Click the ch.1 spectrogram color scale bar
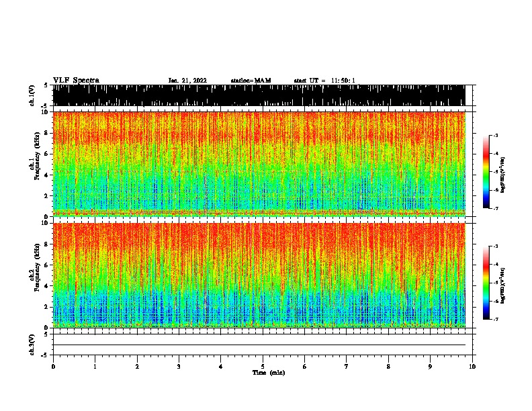The height and width of the screenshot is (411, 532). [x=486, y=172]
